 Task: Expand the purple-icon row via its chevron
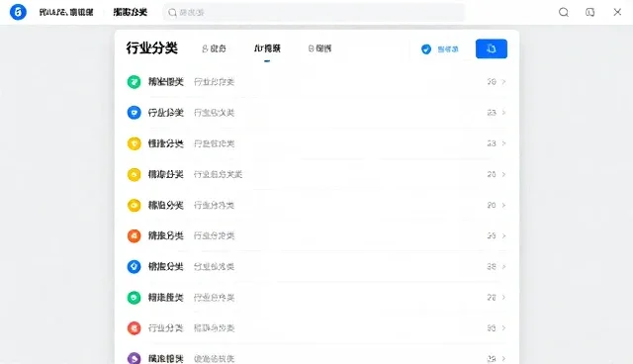(503, 358)
